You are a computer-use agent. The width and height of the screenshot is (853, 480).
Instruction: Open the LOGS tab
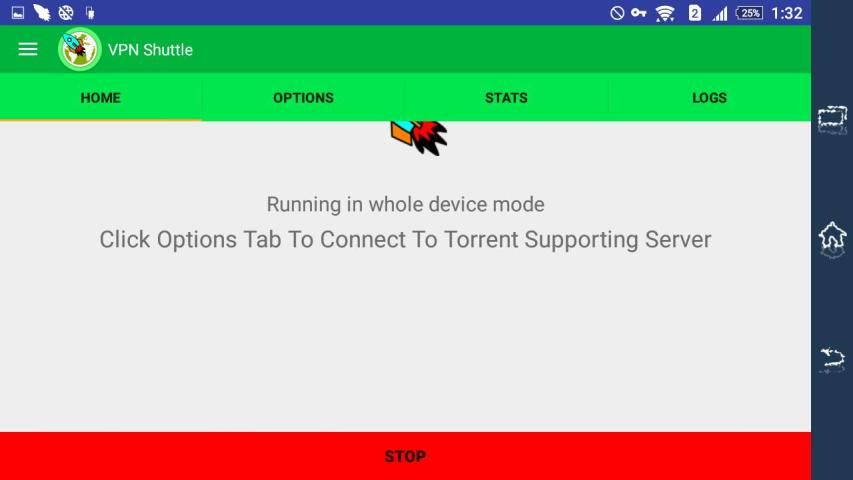(709, 97)
